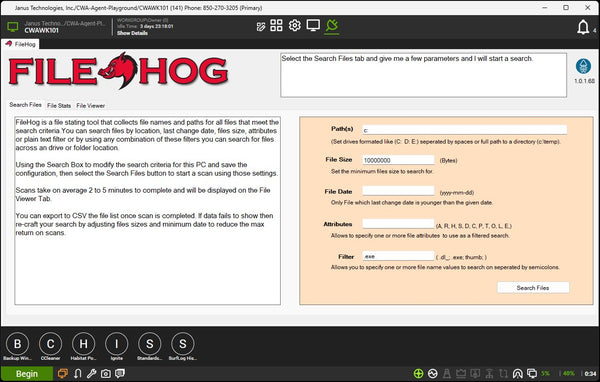
Task: Launch the SurfLog His... S script icon
Action: point(183,344)
